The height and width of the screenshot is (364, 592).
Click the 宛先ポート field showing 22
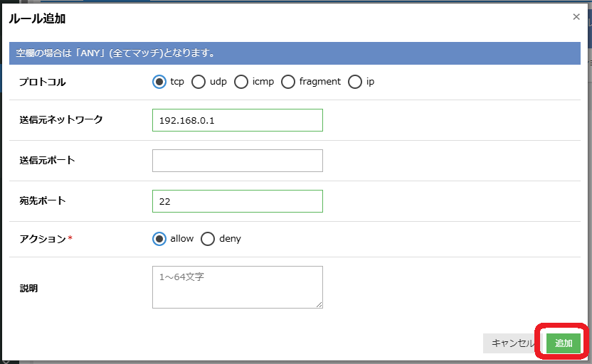237,201
